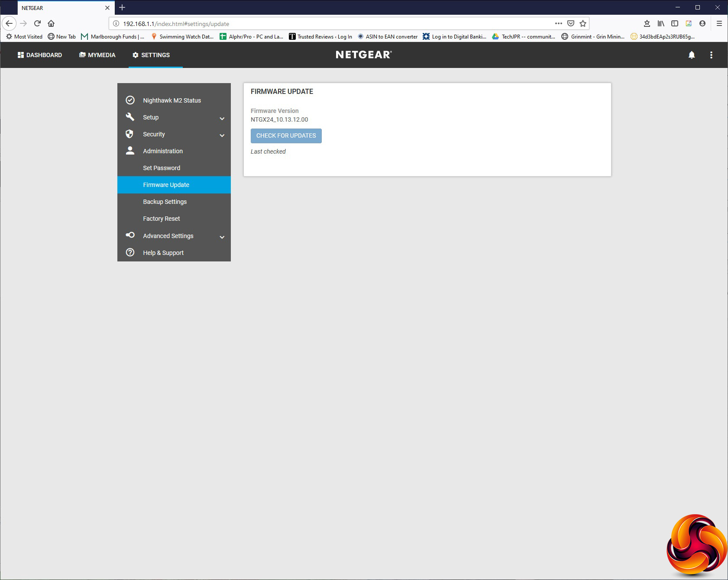Click the CHECK FOR UPDATES button

pos(286,135)
